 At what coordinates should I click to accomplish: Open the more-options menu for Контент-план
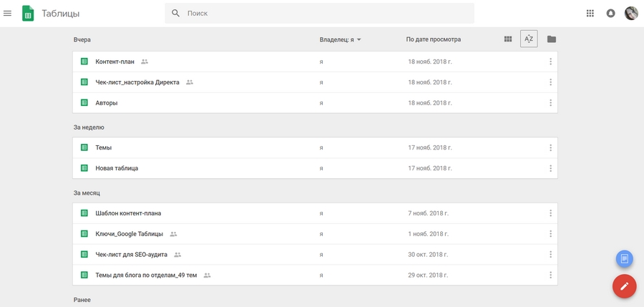tap(550, 62)
